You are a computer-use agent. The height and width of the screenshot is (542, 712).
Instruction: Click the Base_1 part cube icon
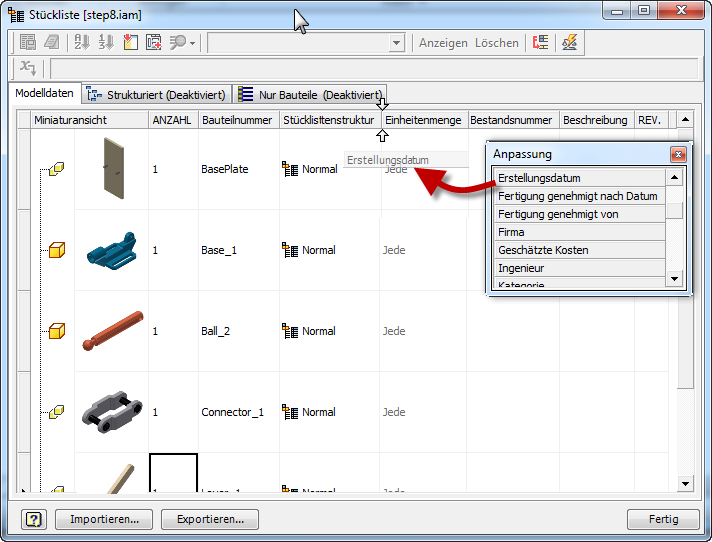pyautogui.click(x=57, y=250)
